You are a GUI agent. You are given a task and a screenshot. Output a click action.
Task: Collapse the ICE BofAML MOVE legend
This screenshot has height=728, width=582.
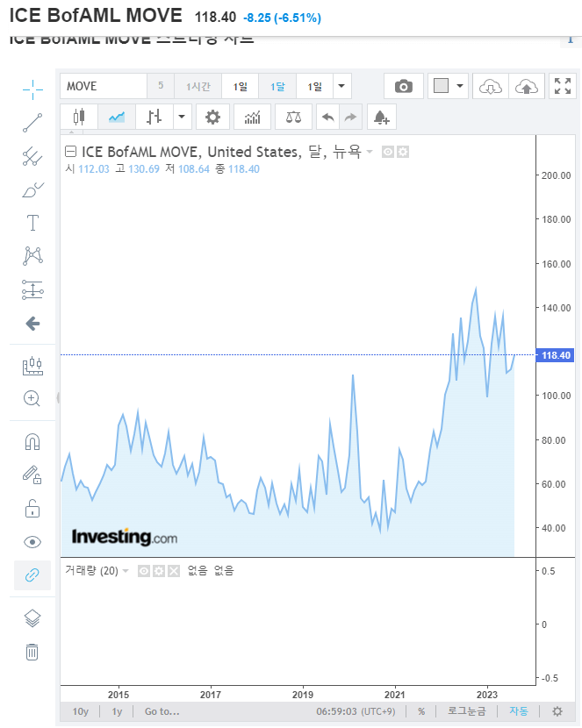70,152
